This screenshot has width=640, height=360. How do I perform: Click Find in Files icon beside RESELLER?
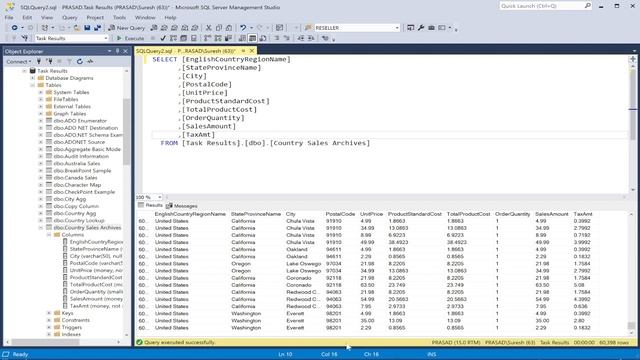click(308, 28)
